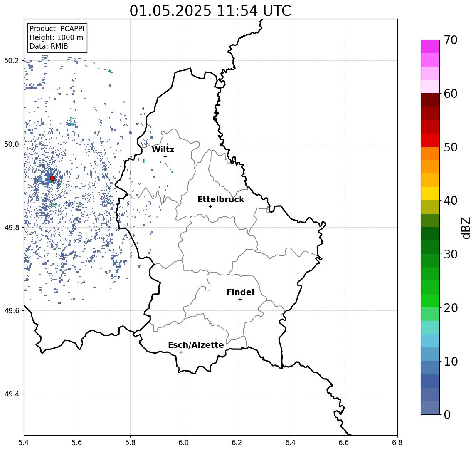This screenshot has height=451, width=476.
Task: Select the Wiltz label
Action: 163,149
